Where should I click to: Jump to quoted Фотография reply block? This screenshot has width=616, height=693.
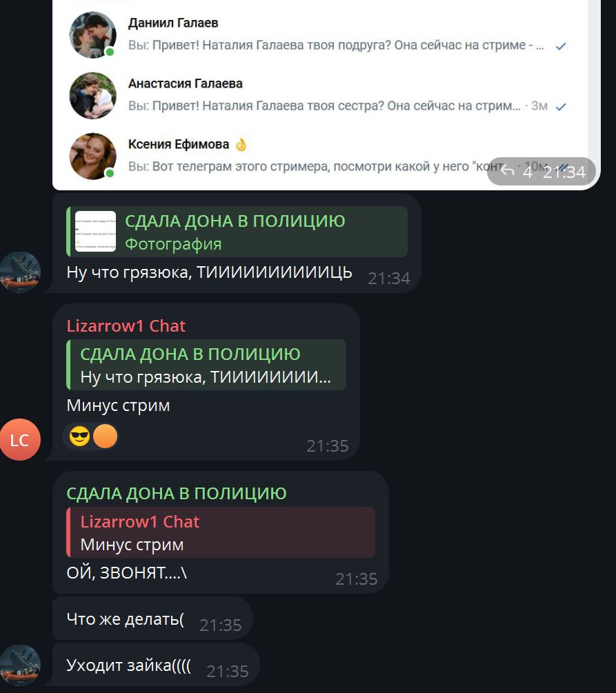(237, 232)
